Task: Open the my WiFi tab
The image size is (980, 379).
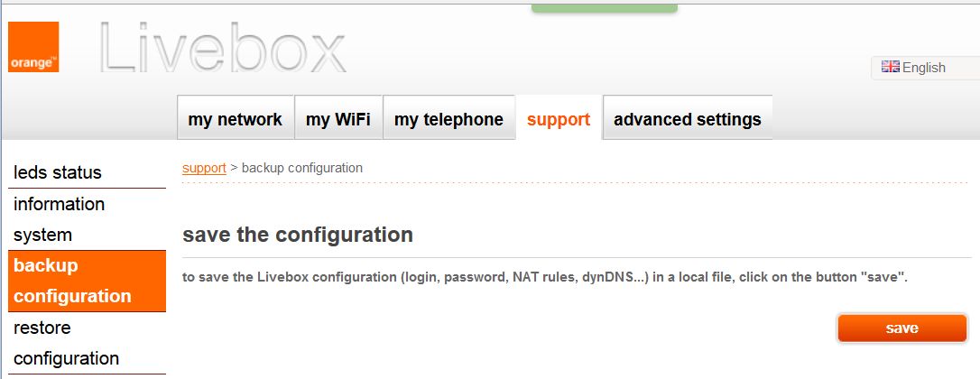Action: click(x=338, y=119)
